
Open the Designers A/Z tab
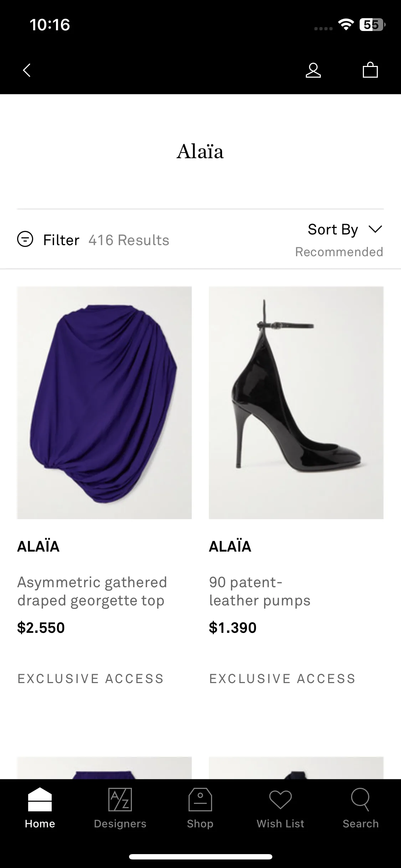120,808
